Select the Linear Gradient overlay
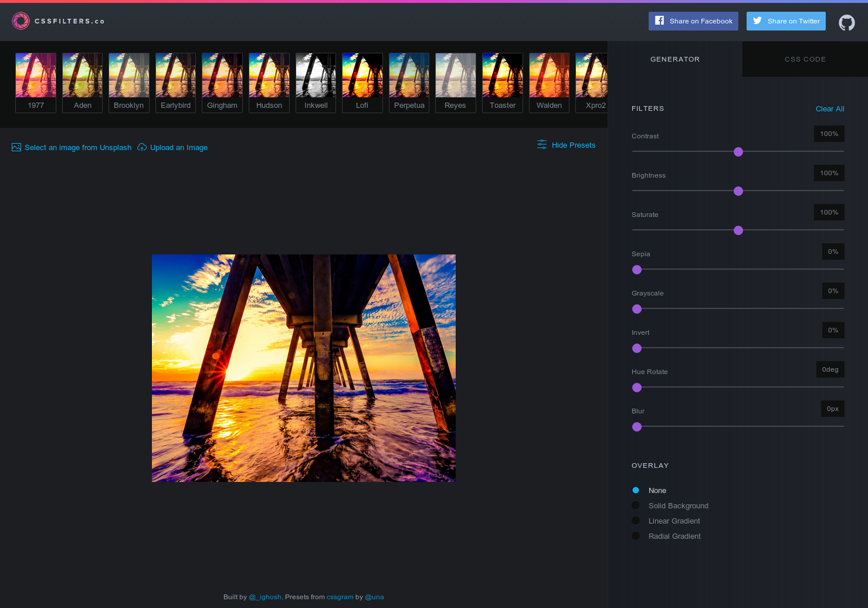The height and width of the screenshot is (608, 868). pos(636,520)
